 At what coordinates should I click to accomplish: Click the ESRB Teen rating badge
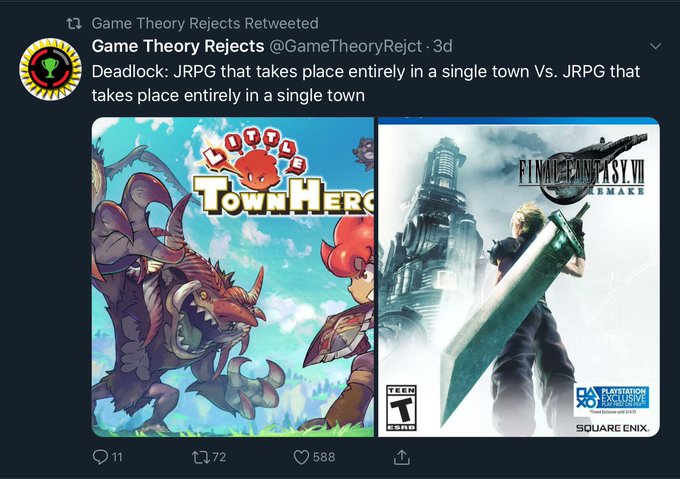coord(402,408)
